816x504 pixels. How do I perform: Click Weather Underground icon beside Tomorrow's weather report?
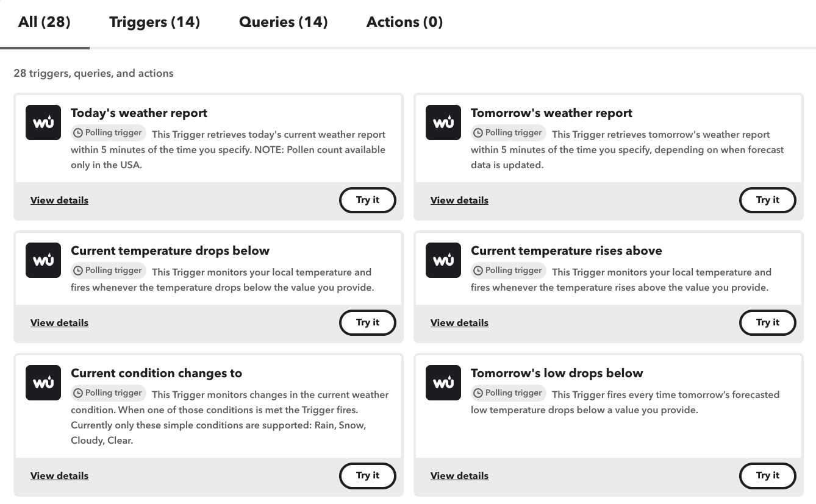pyautogui.click(x=443, y=122)
